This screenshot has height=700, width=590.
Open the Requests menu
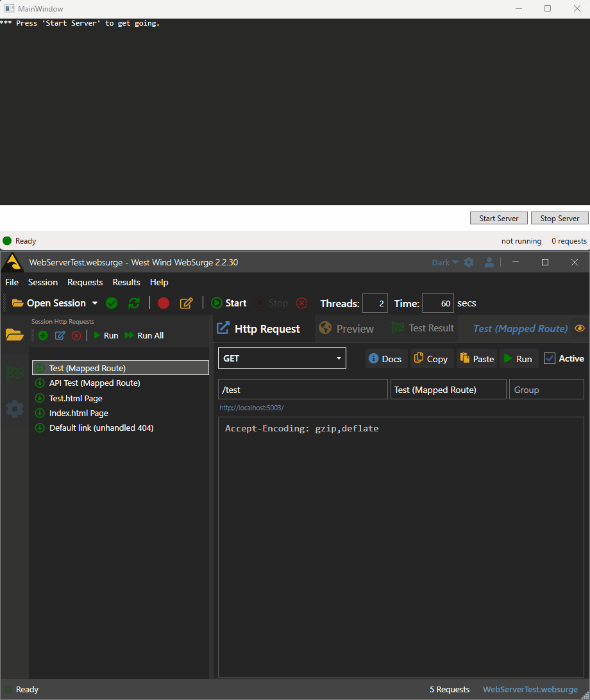click(x=85, y=282)
